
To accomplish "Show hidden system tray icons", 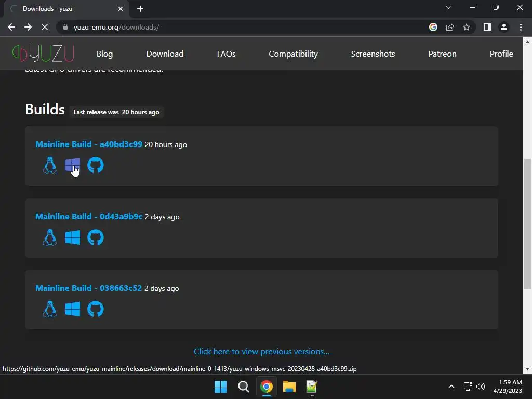I will (x=451, y=387).
